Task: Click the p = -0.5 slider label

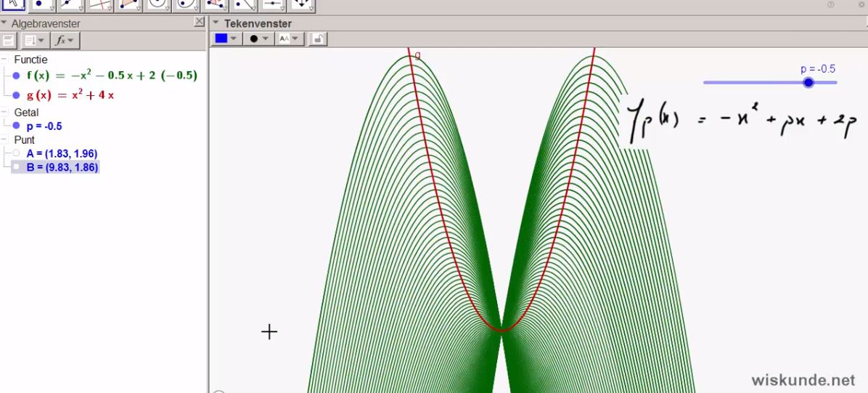Action: (x=818, y=69)
